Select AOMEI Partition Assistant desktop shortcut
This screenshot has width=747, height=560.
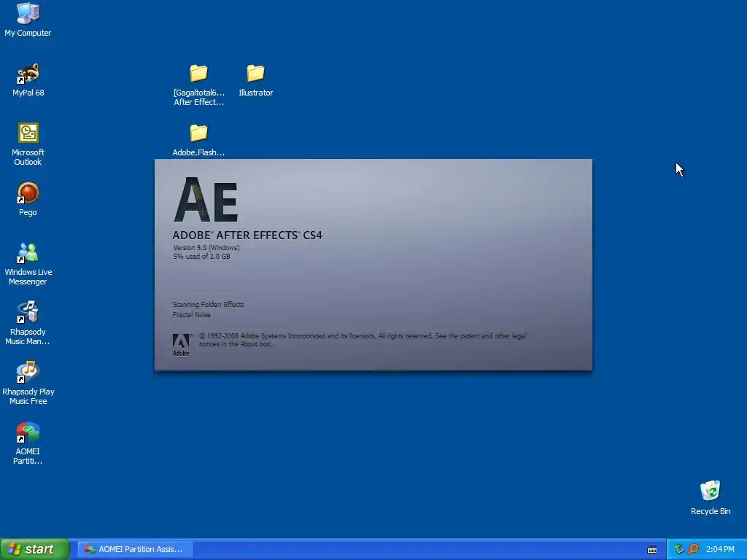(x=28, y=443)
